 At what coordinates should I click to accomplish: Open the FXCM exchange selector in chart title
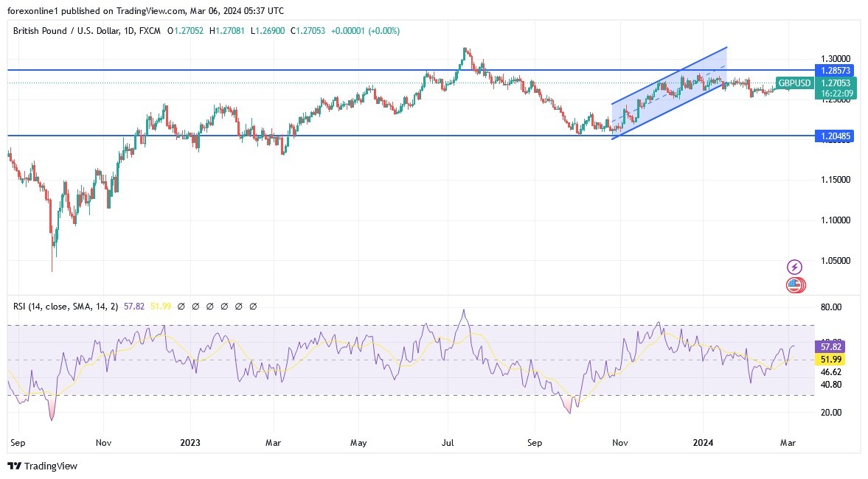click(x=149, y=31)
